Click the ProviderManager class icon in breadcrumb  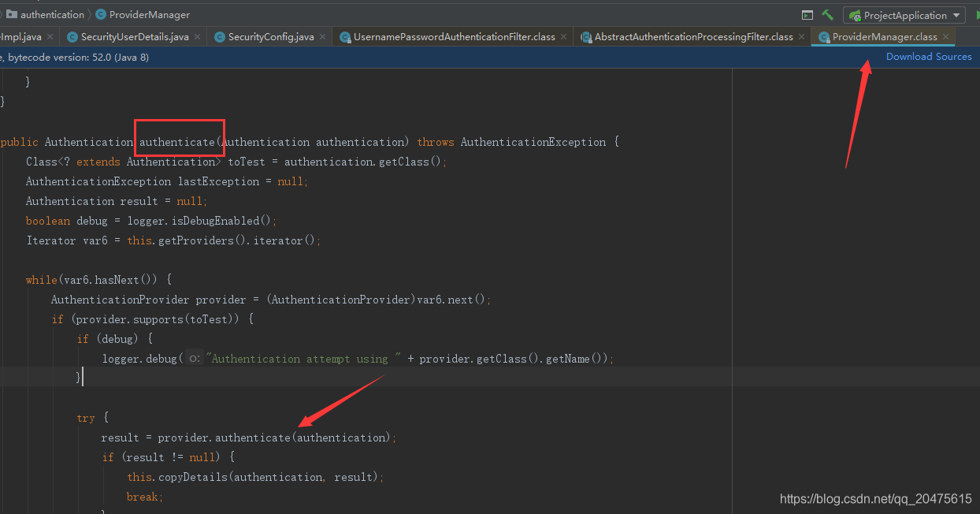(x=101, y=15)
